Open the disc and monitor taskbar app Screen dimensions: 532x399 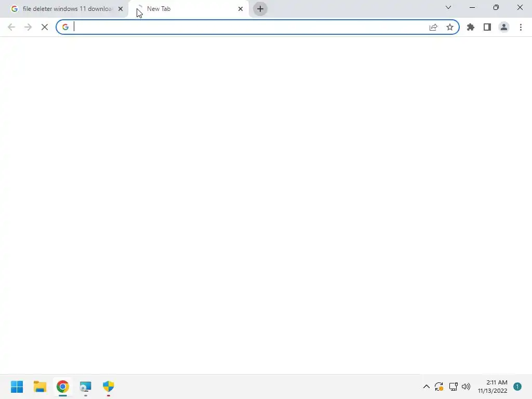tap(86, 387)
